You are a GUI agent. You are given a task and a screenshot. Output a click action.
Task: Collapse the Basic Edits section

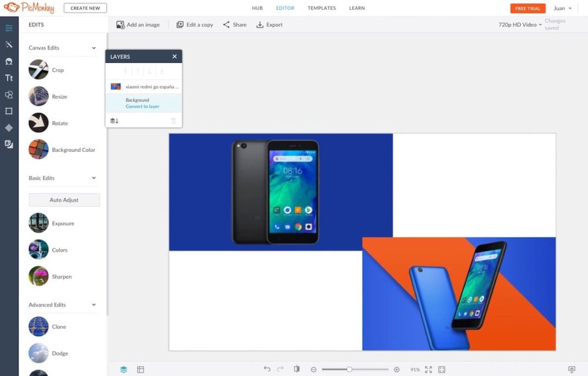coord(94,178)
